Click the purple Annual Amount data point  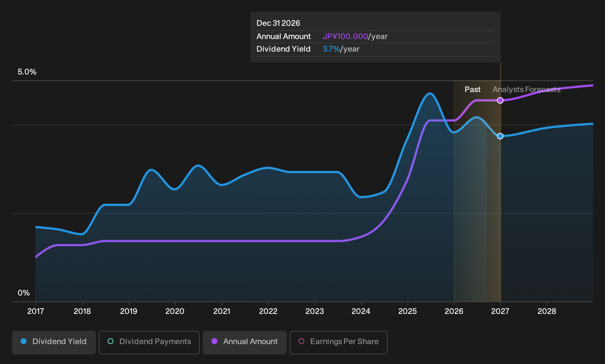click(500, 101)
